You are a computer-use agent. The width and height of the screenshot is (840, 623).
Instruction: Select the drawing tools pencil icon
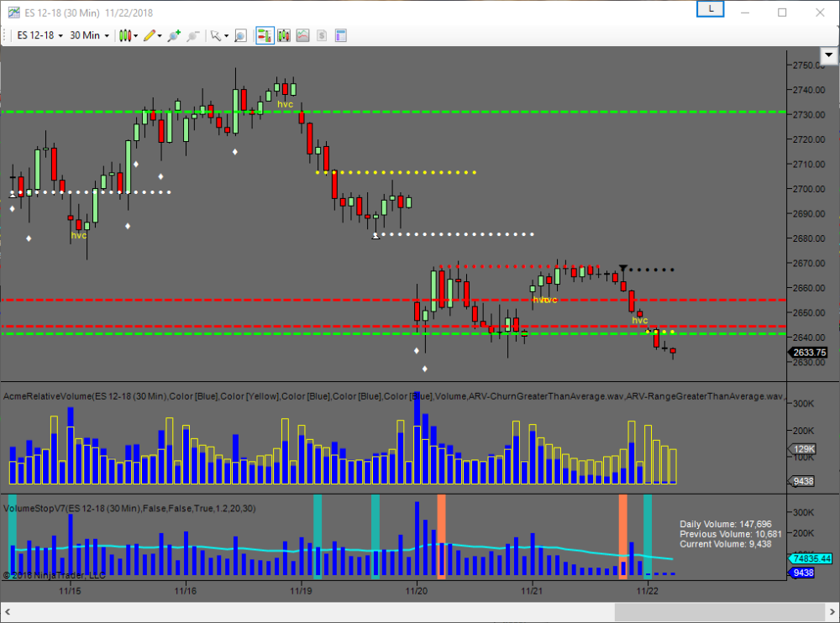click(149, 35)
